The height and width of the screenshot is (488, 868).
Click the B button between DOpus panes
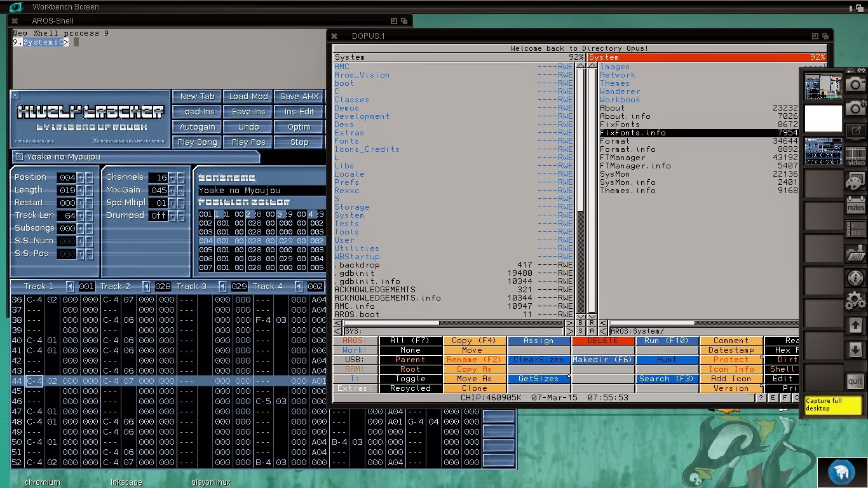tap(580, 323)
